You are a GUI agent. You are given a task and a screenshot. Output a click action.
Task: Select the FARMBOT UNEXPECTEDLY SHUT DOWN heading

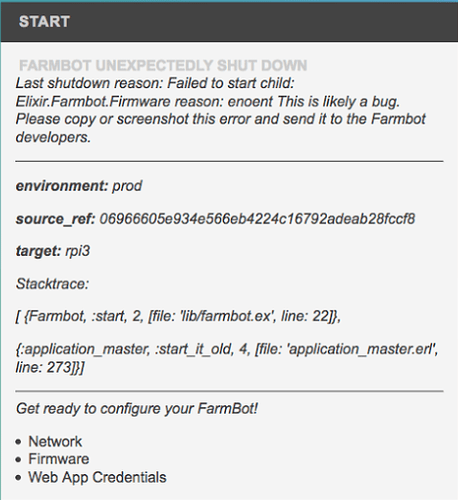(x=163, y=65)
